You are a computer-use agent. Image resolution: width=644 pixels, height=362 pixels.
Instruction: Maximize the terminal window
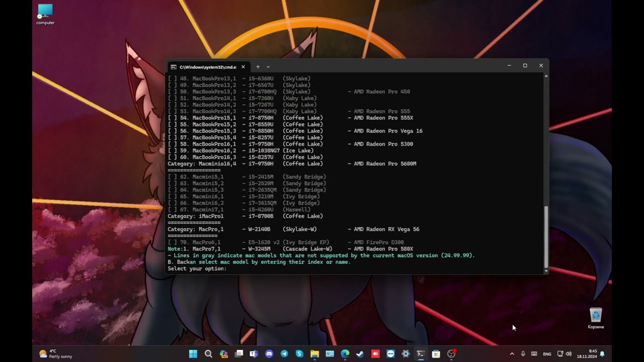pyautogui.click(x=525, y=66)
